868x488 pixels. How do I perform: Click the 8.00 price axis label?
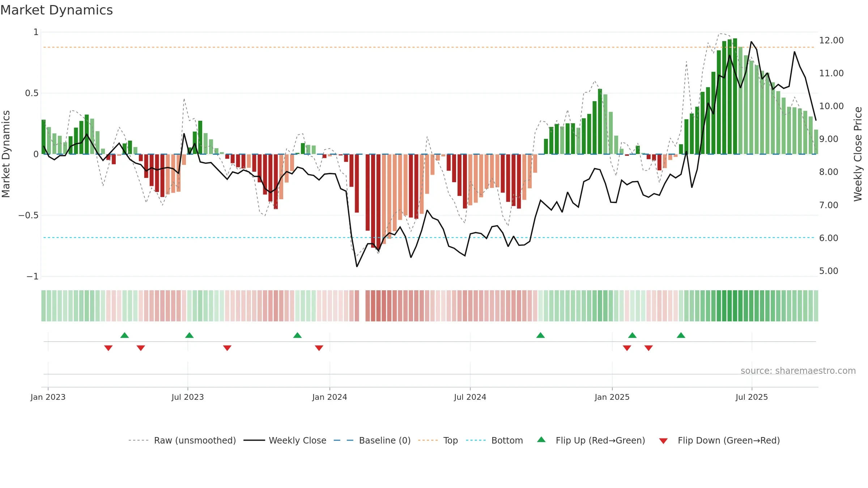[x=829, y=172]
